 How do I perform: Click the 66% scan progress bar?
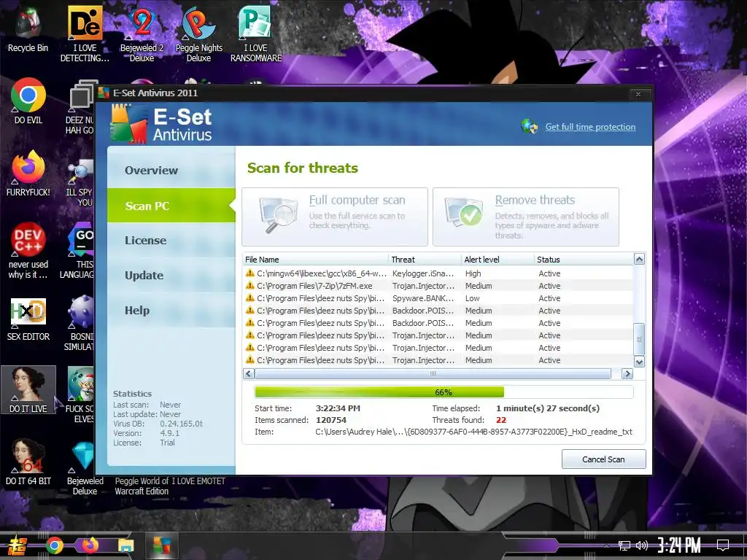tap(444, 392)
